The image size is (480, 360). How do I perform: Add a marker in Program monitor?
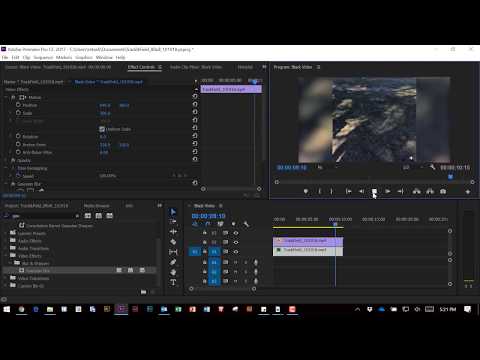coord(306,191)
